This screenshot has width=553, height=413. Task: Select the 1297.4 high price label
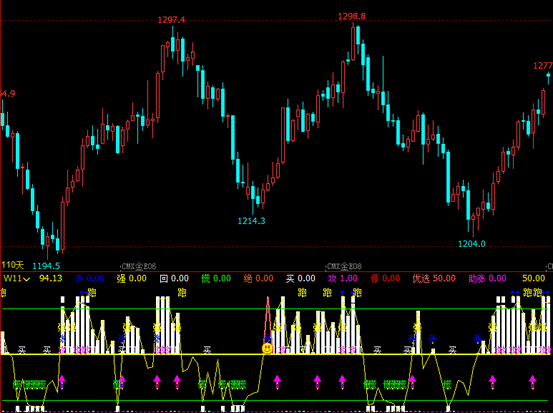pos(171,20)
